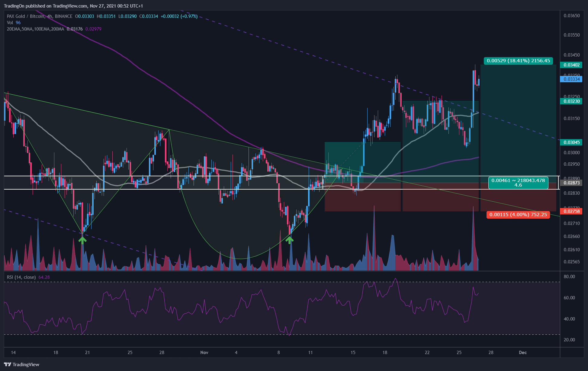Click the blue 0.03334 current price label
The image size is (588, 371).
pyautogui.click(x=571, y=79)
